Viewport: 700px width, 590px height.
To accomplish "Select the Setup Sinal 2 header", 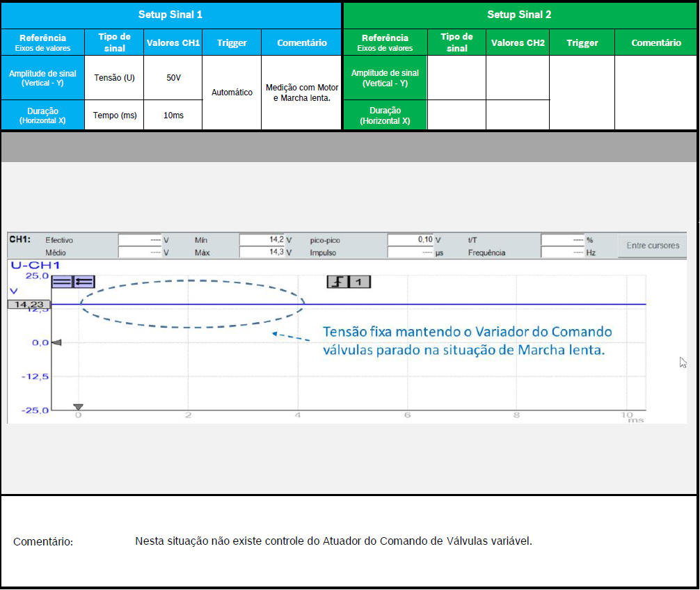I will pos(519,15).
